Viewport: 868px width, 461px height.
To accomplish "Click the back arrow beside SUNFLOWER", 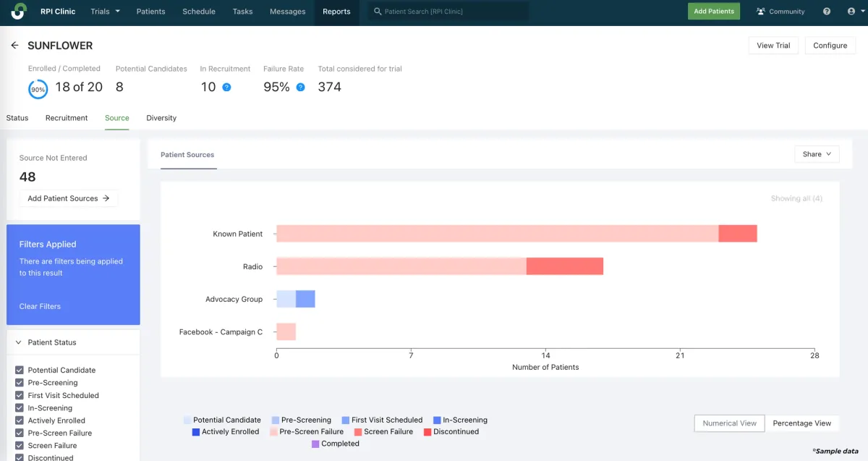I will (x=14, y=46).
